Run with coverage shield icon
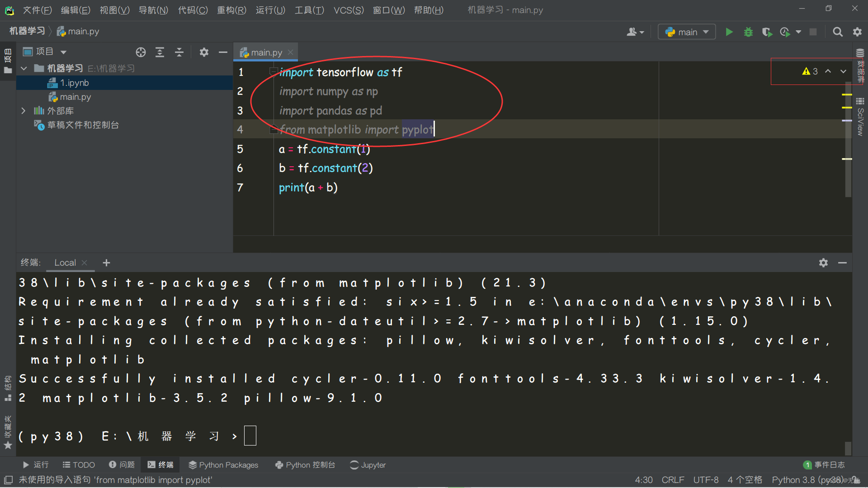 coord(767,32)
